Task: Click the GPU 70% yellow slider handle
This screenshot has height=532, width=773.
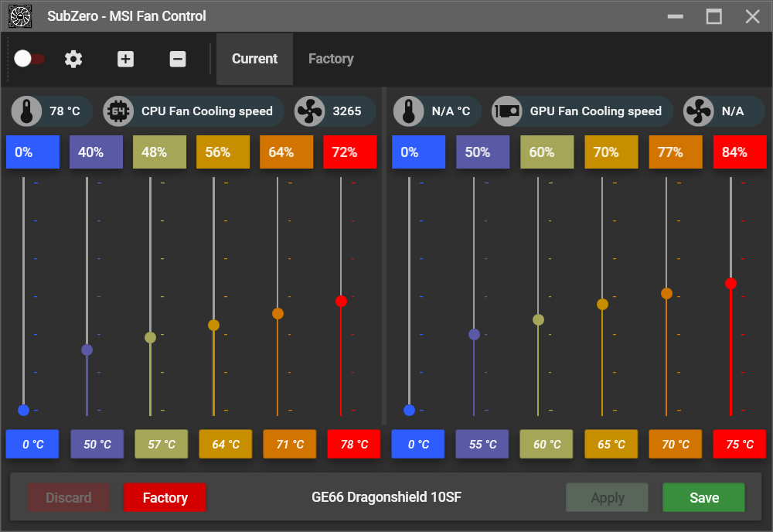Action: (x=602, y=304)
